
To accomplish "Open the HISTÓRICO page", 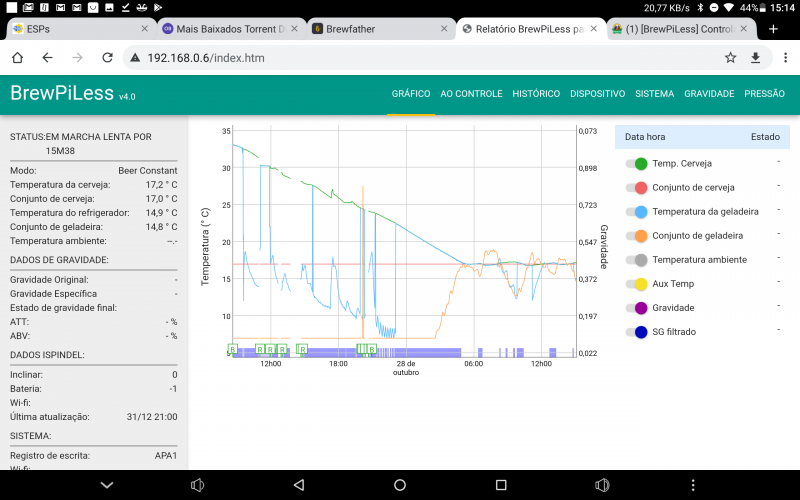I will click(536, 94).
